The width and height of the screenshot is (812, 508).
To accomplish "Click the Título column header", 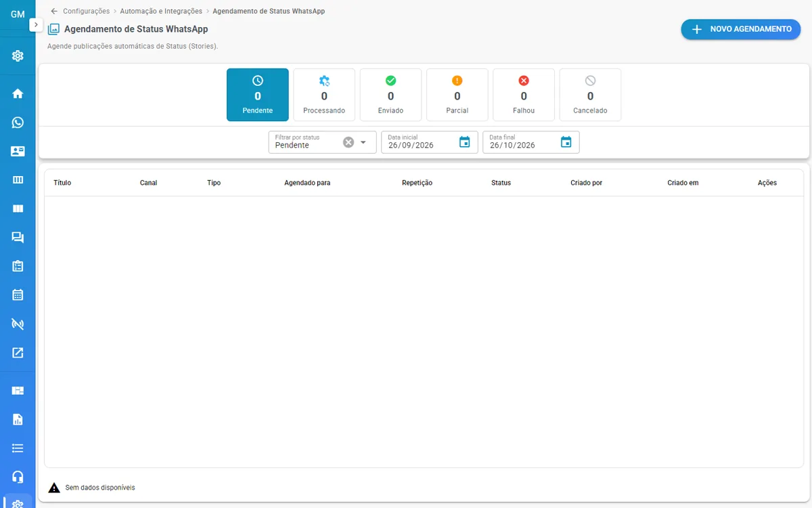I will point(62,183).
